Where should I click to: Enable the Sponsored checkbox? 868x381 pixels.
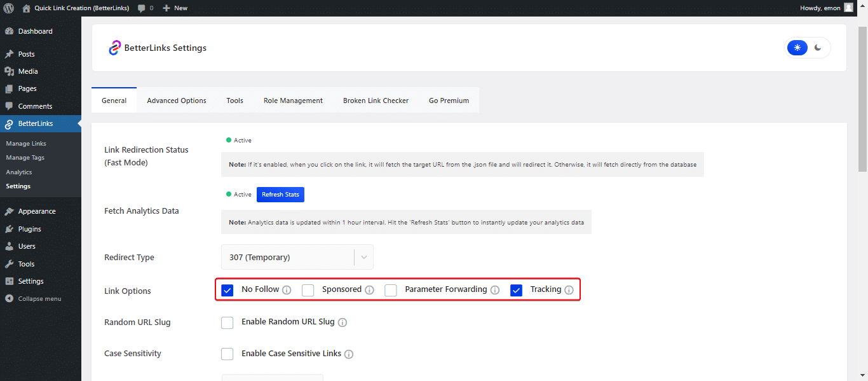[308, 289]
